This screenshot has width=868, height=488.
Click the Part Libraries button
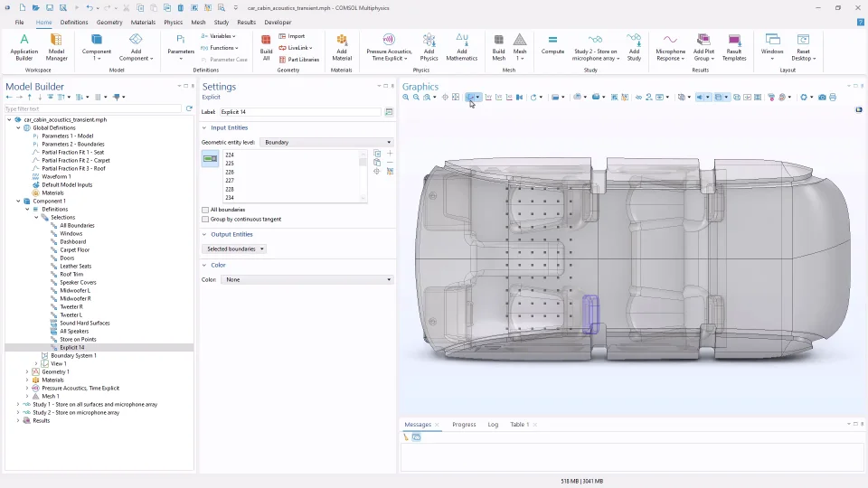[x=299, y=60]
